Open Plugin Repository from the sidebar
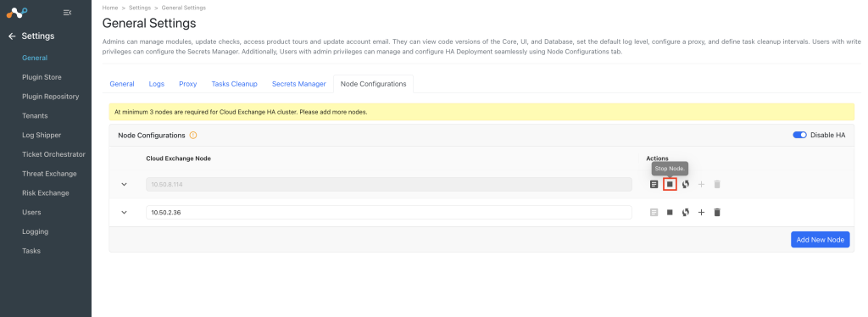The width and height of the screenshot is (868, 317). (50, 97)
